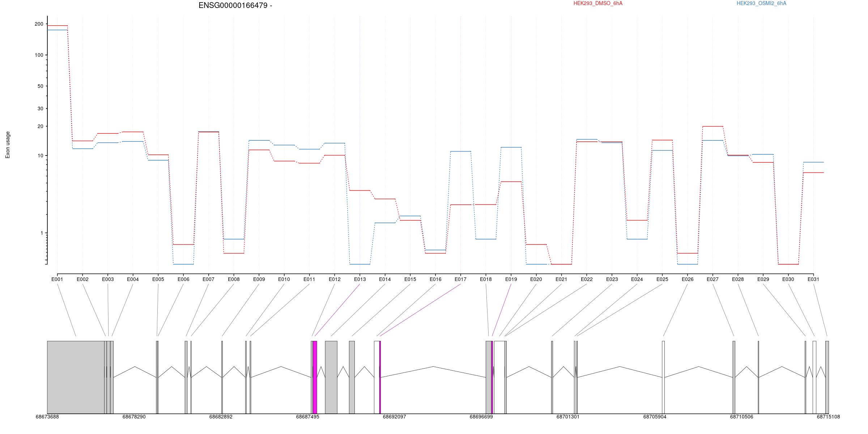Click the red E001 usage line segment
The image size is (868, 434).
point(57,26)
